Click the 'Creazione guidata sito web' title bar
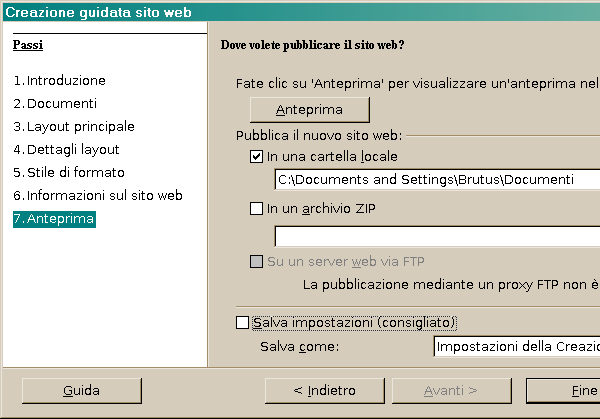 click(300, 11)
